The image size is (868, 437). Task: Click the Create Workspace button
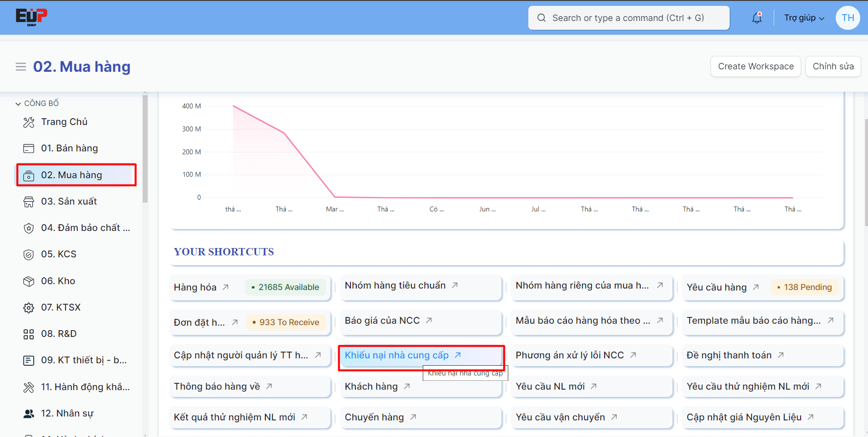755,66
